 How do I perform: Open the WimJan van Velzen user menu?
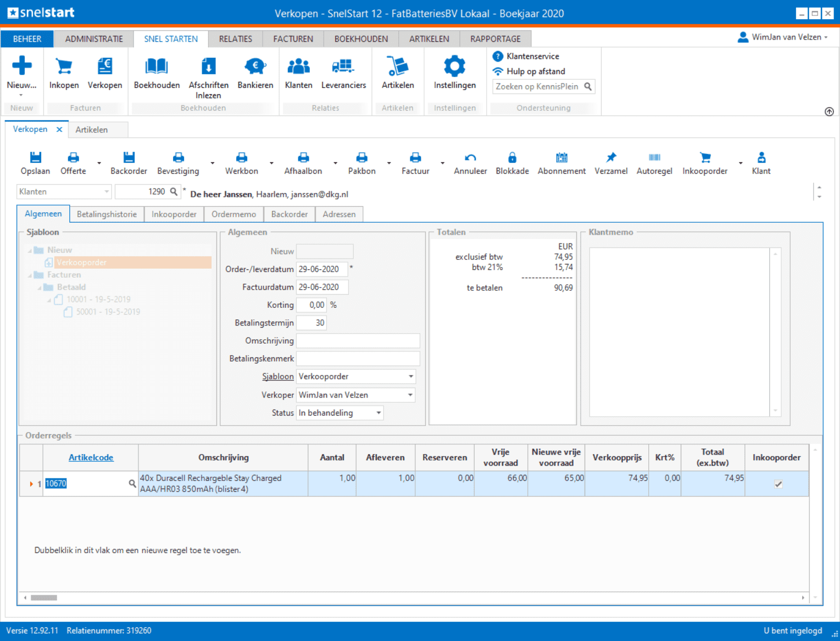tap(782, 37)
